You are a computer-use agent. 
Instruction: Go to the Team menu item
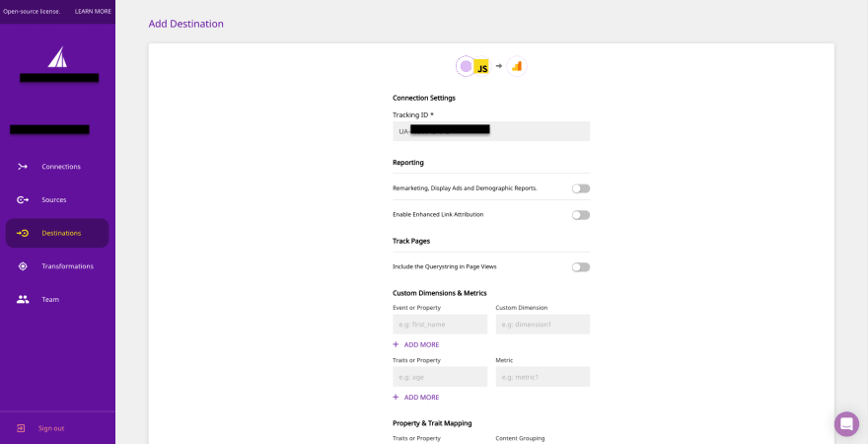pyautogui.click(x=50, y=299)
